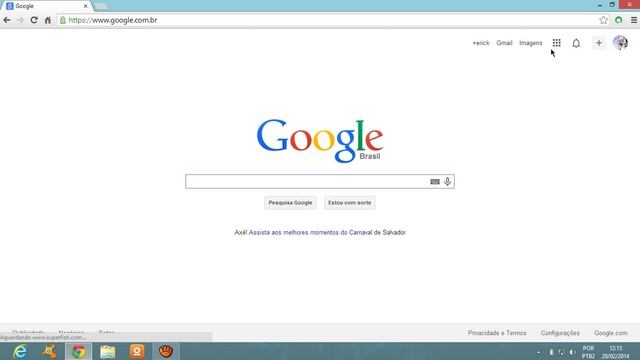
Task: Click the address bar URL
Action: (113, 20)
